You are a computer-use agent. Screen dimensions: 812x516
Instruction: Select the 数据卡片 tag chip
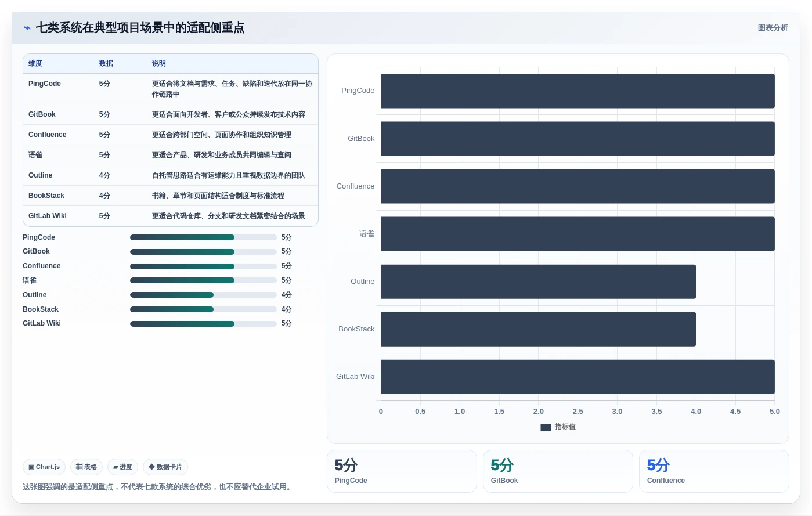pos(165,467)
